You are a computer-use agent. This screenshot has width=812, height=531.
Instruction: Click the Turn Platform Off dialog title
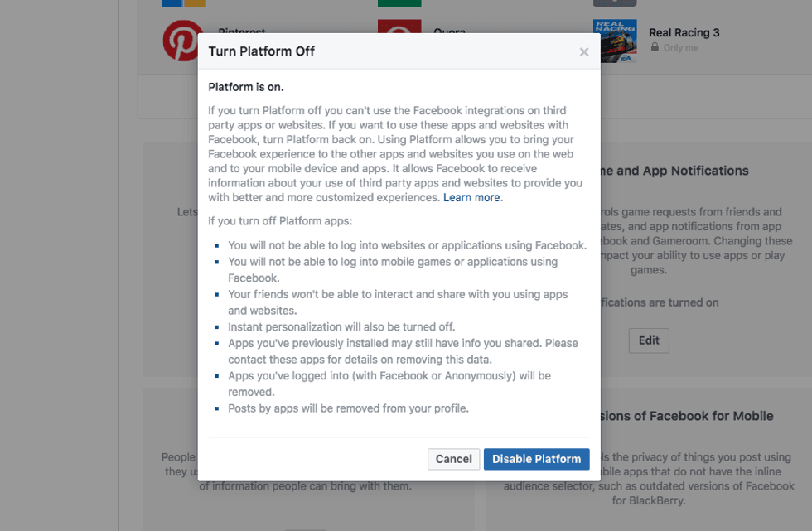(262, 51)
